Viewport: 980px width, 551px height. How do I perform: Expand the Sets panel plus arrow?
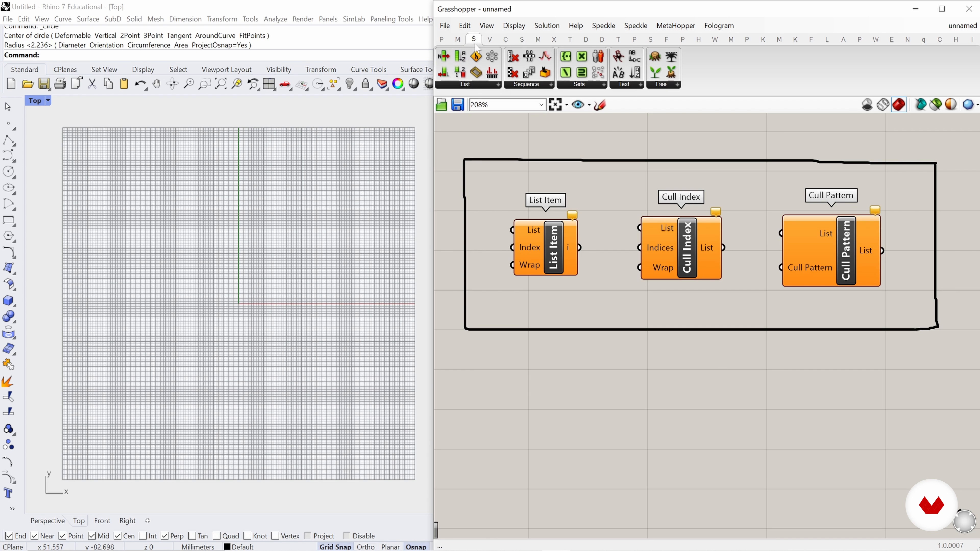604,84
